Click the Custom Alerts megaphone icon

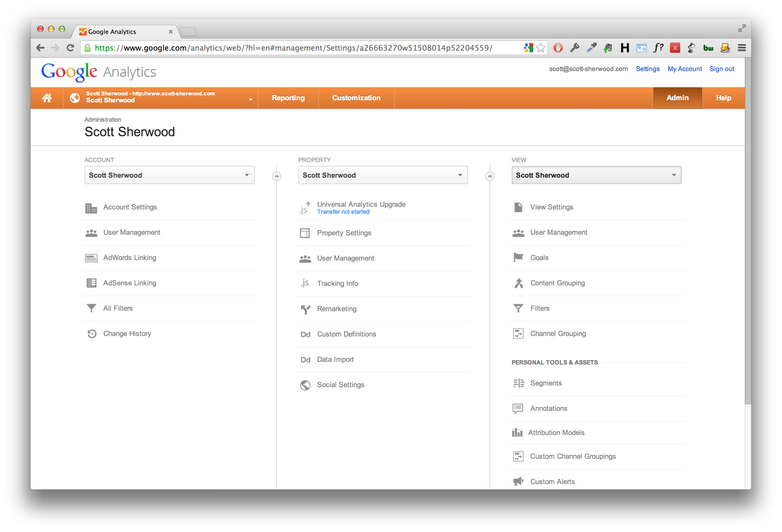click(518, 481)
